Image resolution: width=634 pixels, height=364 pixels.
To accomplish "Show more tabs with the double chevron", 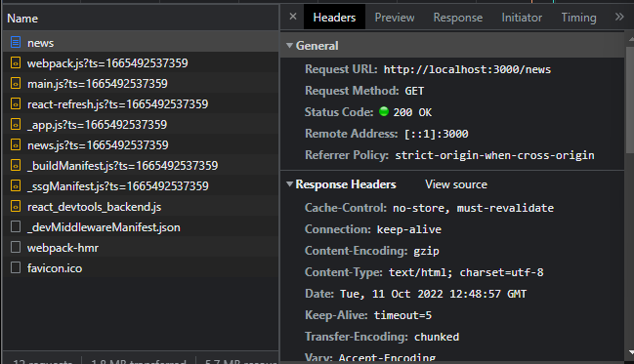I will click(x=619, y=17).
